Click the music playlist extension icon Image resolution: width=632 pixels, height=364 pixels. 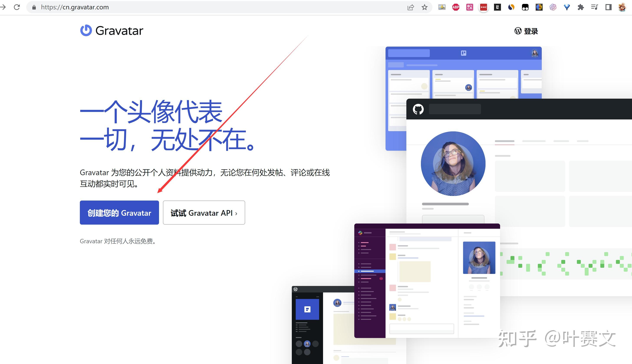point(595,7)
